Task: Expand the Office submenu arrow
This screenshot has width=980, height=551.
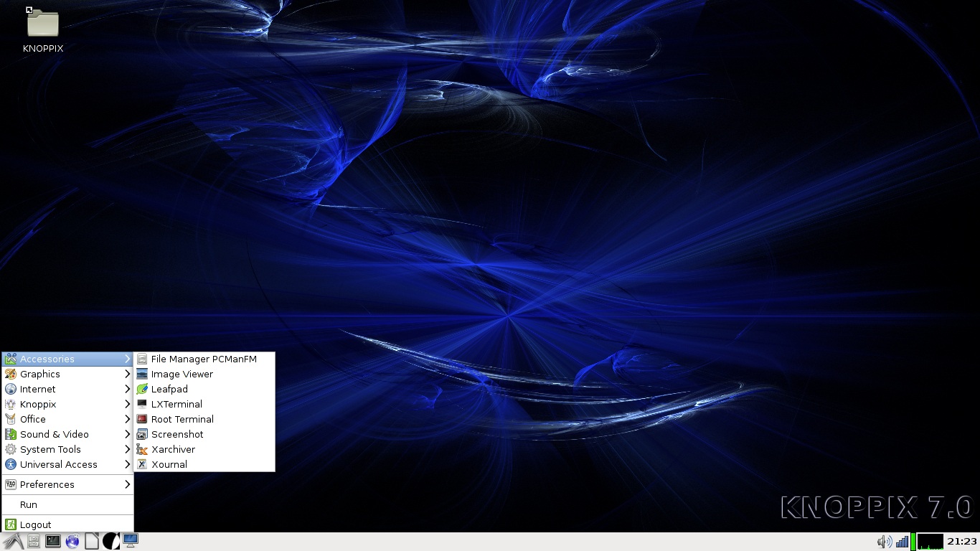Action: tap(127, 419)
